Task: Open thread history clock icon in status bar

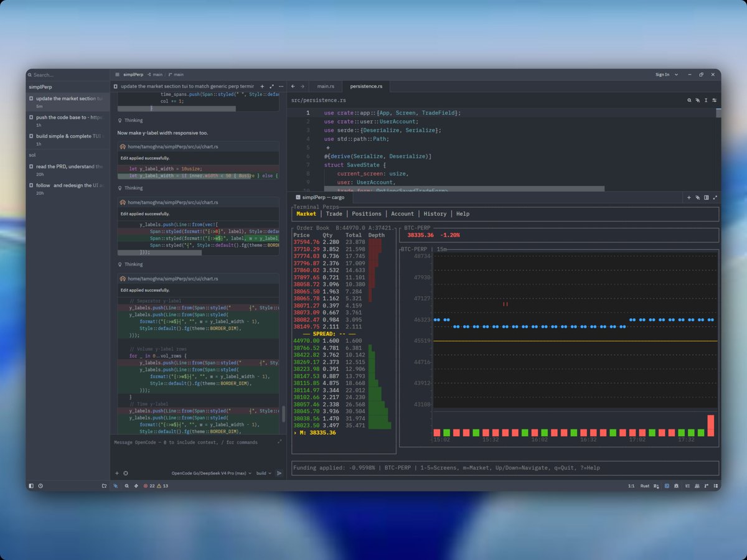Action: (x=40, y=485)
